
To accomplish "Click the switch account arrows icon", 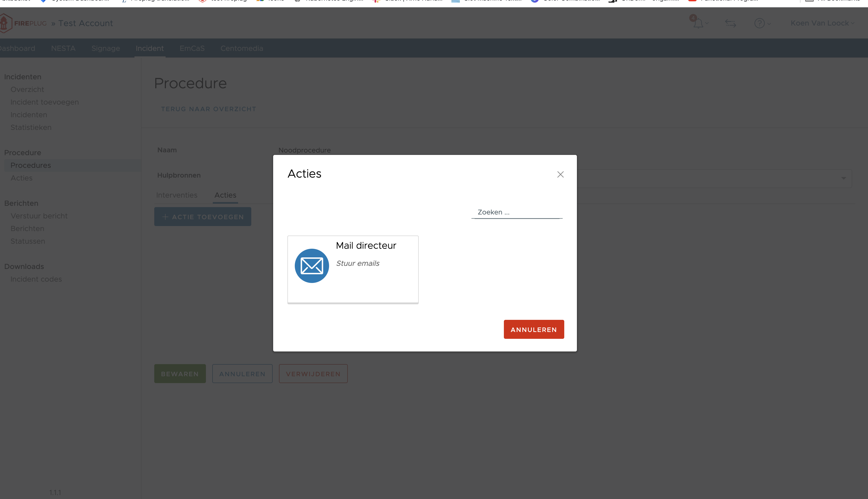I will pos(730,23).
